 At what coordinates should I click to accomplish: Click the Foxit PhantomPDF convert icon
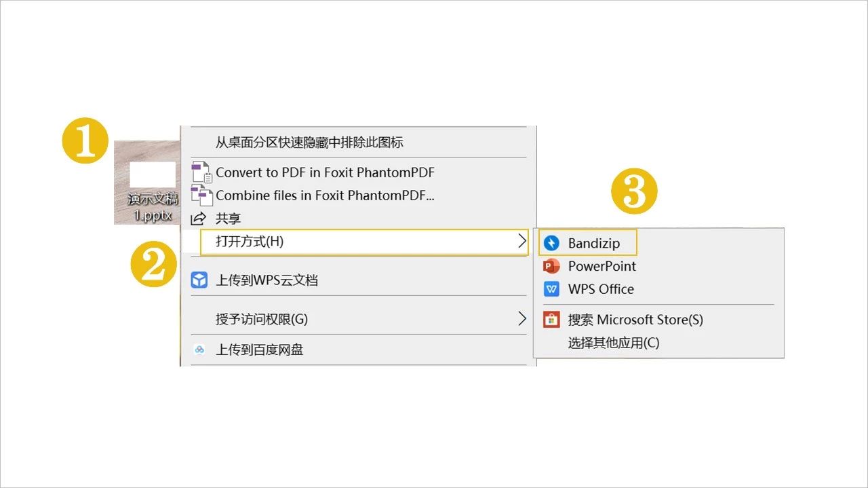[201, 172]
